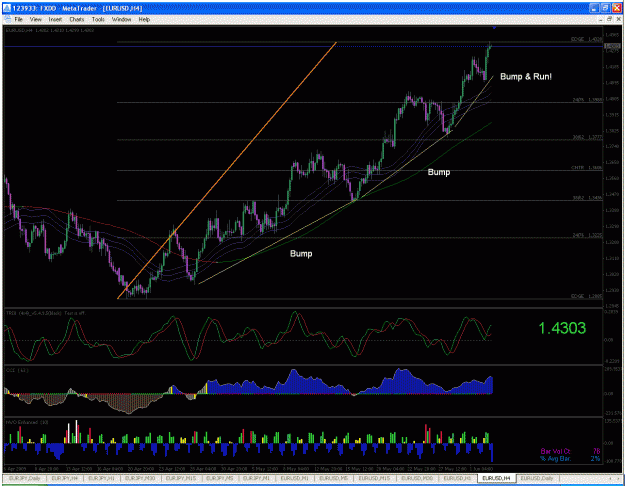Select the lower 'Bump' label on chart
Screen dimensions: 625x486
tap(301, 254)
